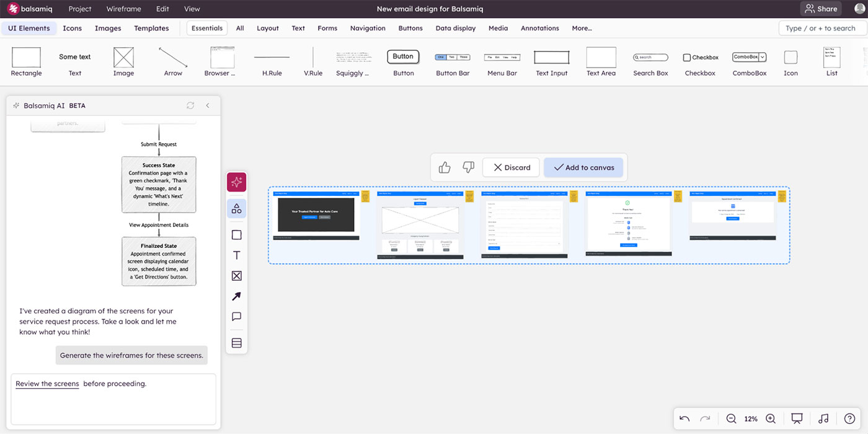Screen dimensions: 868x434
Task: Add a comment using the callout icon
Action: [236, 316]
